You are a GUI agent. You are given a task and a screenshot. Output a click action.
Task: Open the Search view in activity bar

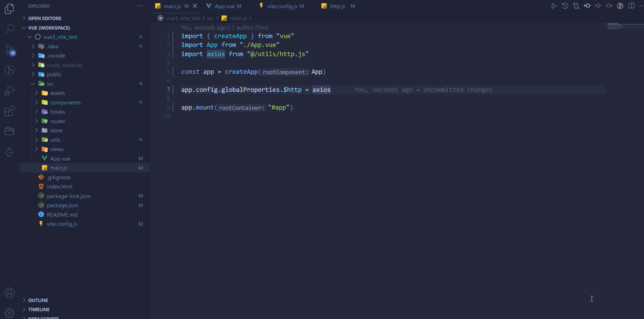point(10,29)
